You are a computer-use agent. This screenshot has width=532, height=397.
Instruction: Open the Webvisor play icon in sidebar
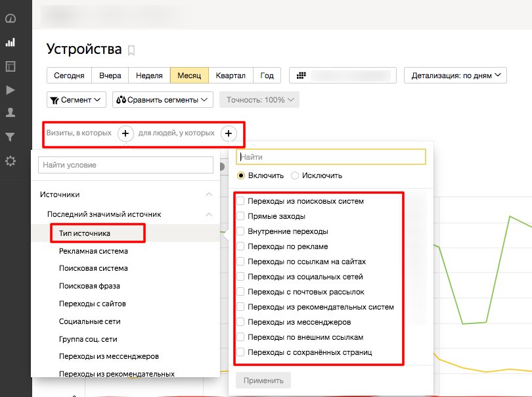pos(10,91)
